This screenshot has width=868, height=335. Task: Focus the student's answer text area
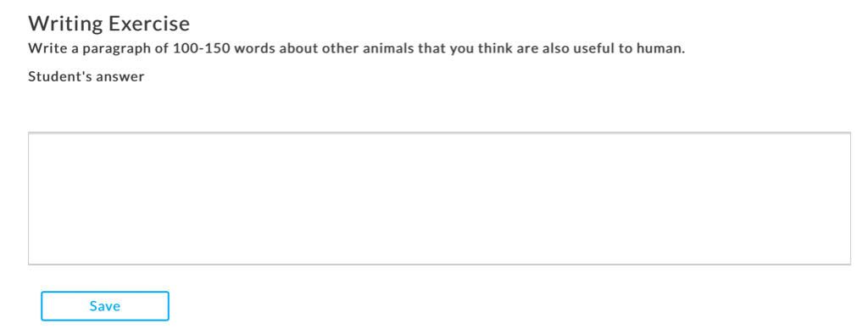click(x=439, y=198)
